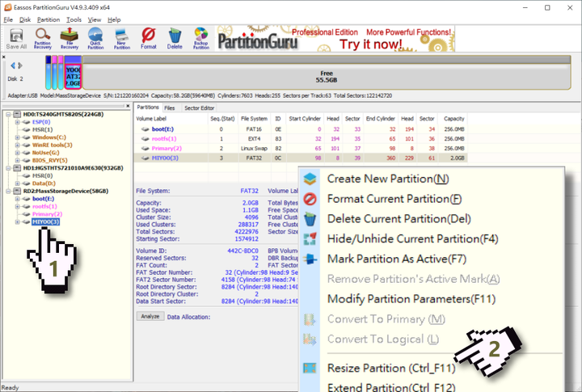Click the RD2 disk icon in tree
This screenshot has height=392, width=582.
18,191
